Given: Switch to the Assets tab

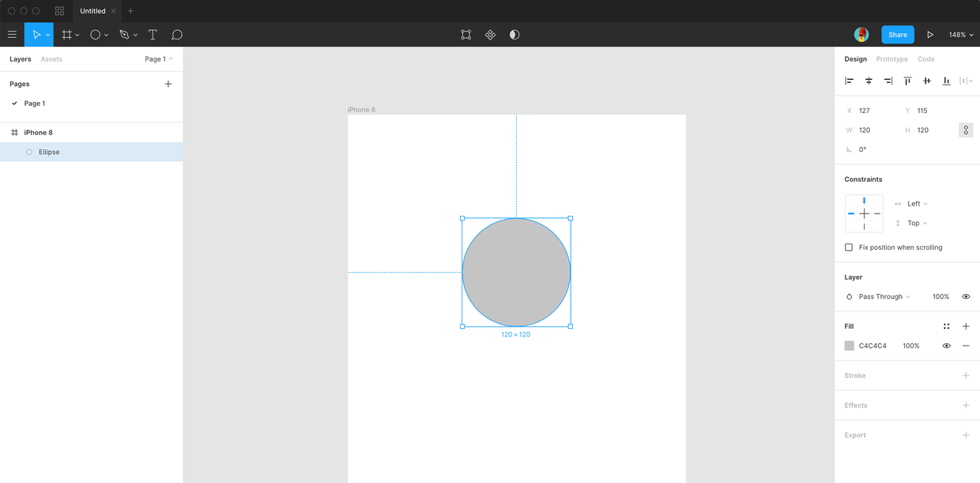Looking at the screenshot, I should 51,59.
